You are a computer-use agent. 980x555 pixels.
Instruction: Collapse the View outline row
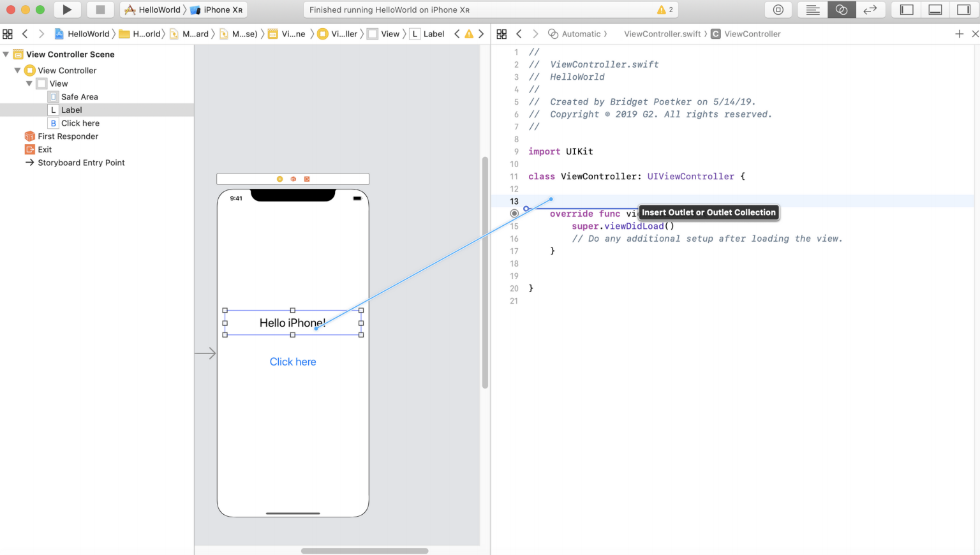pyautogui.click(x=29, y=84)
